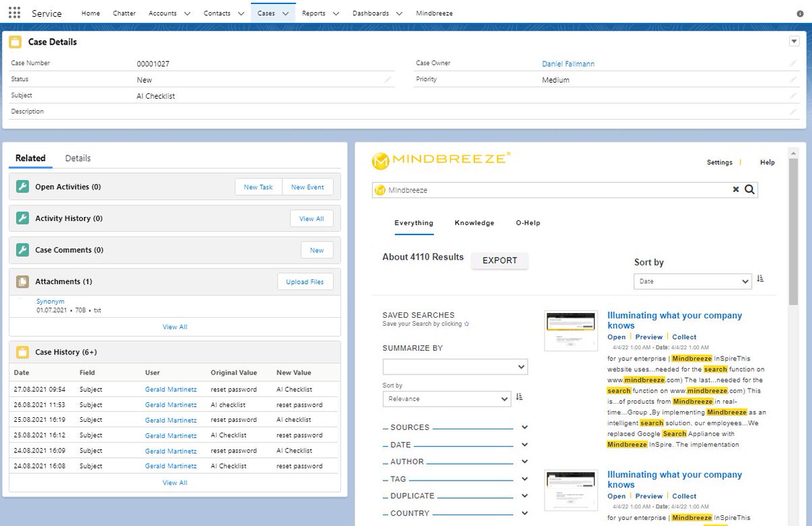Open the Chatter tab

125,14
